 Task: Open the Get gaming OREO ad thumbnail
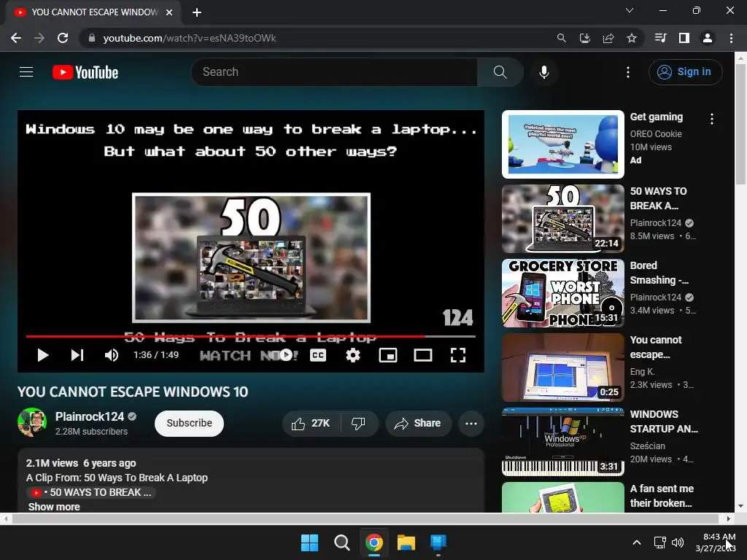coord(562,144)
